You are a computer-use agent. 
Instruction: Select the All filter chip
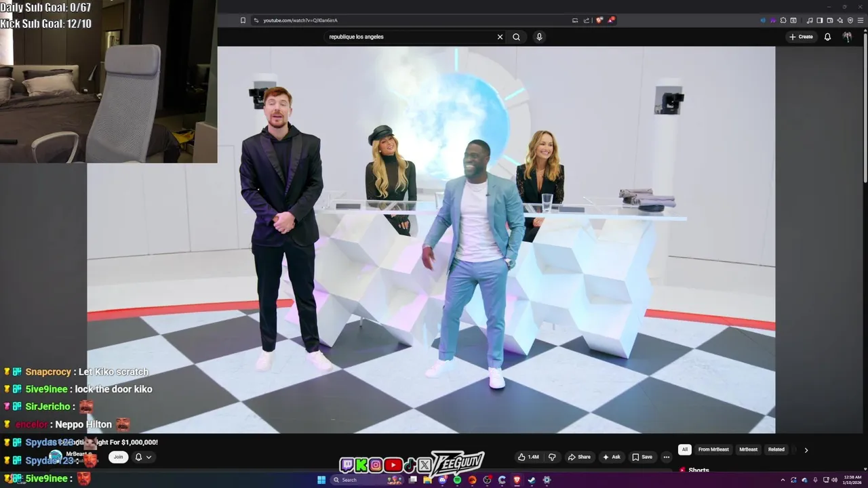[685, 449]
